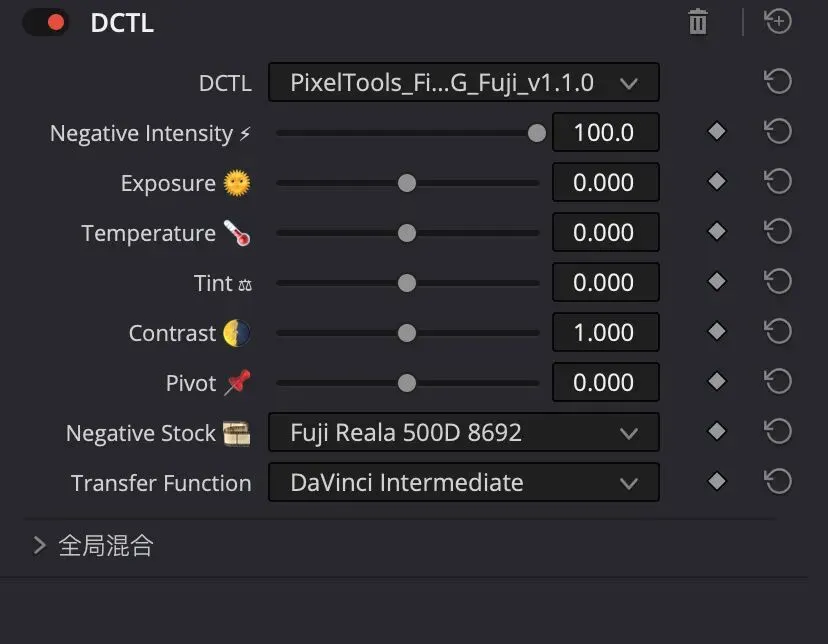The height and width of the screenshot is (644, 828).
Task: Open the Negative Stock dropdown
Action: [x=464, y=432]
